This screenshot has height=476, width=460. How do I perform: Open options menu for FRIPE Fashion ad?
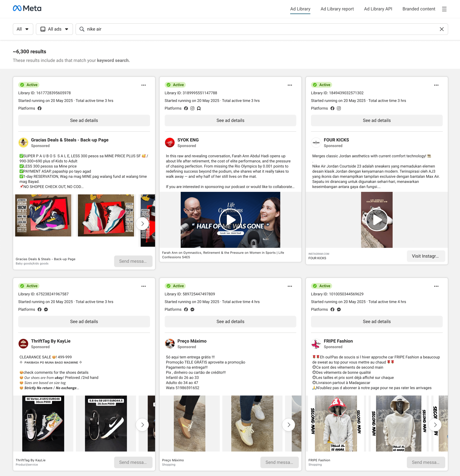(436, 286)
